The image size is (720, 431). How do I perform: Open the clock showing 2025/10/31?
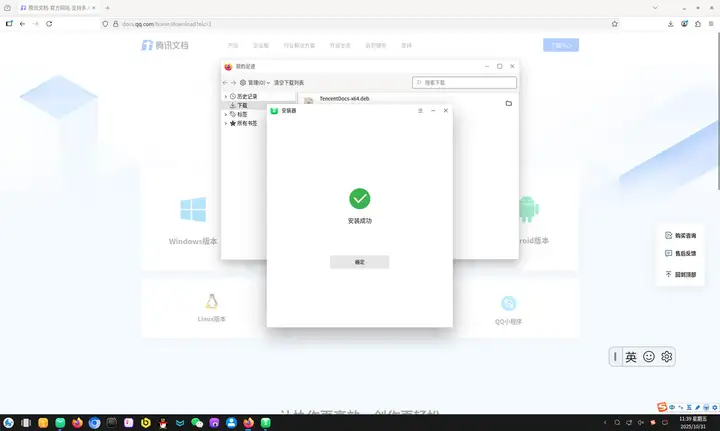(692, 423)
